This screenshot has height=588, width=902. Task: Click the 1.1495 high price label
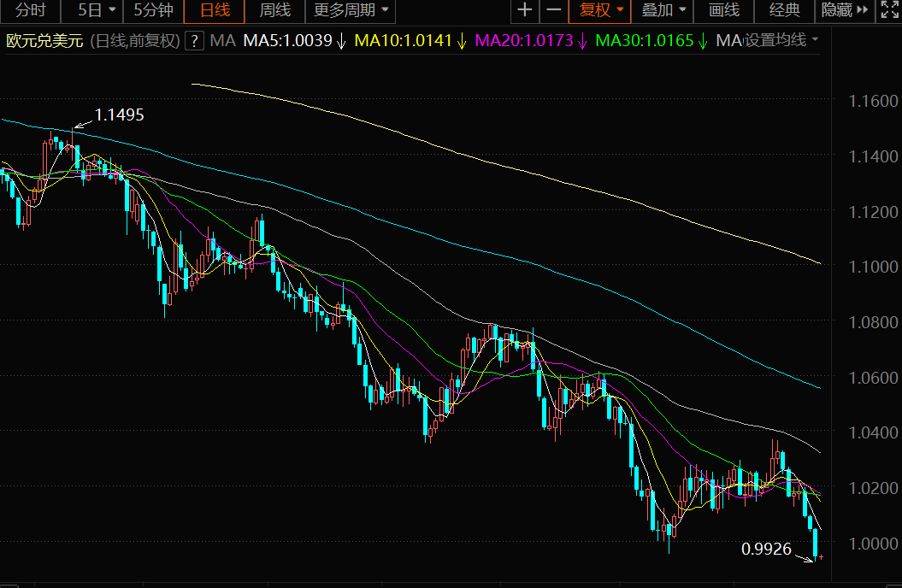(x=119, y=115)
